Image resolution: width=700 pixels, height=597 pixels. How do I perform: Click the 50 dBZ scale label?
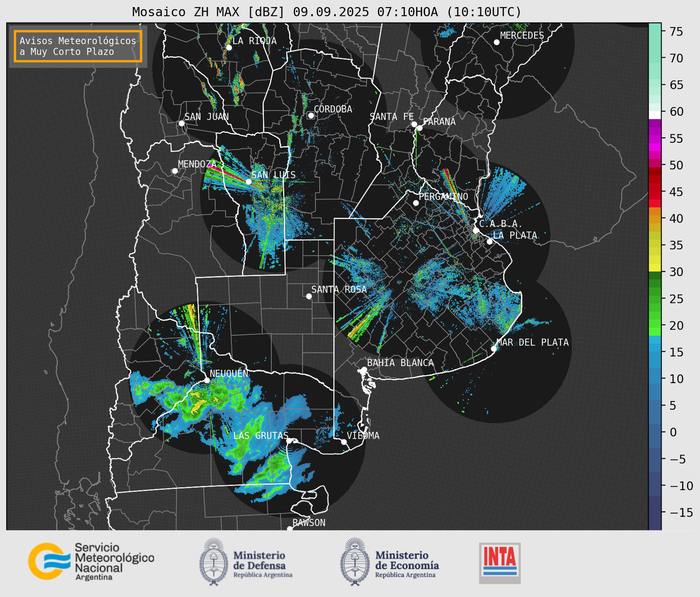click(x=676, y=165)
